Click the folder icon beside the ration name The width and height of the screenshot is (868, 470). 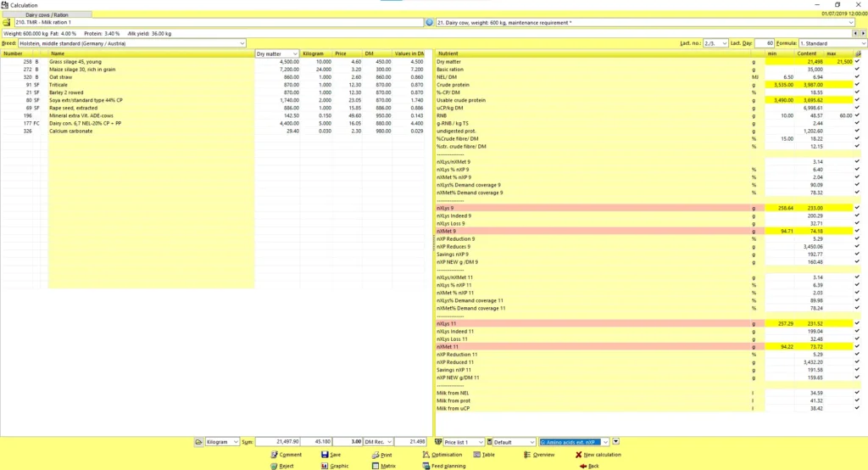point(7,23)
